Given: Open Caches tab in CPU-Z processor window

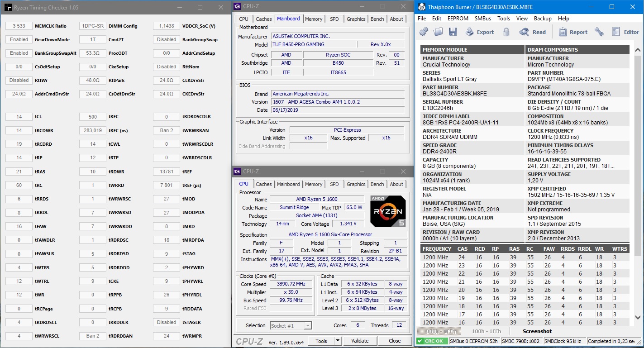Looking at the screenshot, I should point(263,184).
